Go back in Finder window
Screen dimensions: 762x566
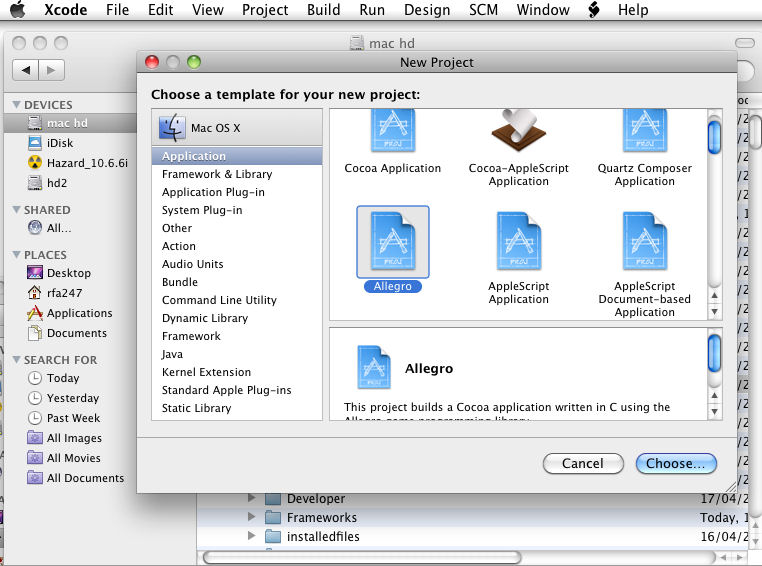26,70
